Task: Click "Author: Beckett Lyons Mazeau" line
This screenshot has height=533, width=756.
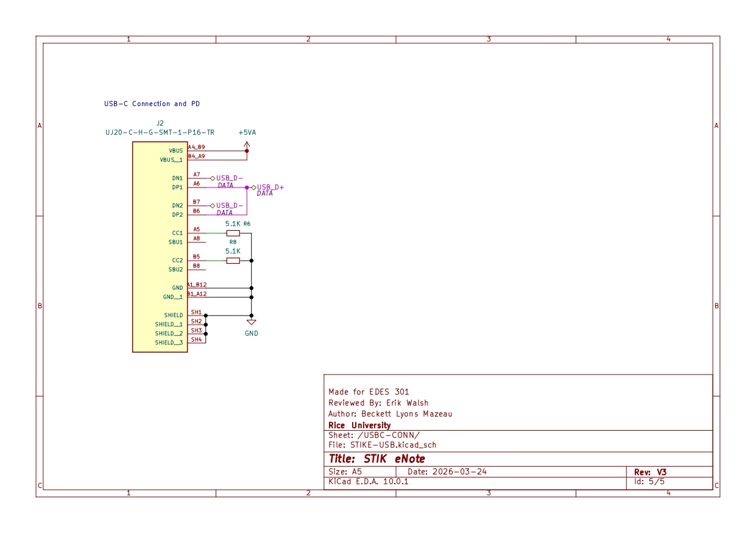Action: tap(390, 414)
